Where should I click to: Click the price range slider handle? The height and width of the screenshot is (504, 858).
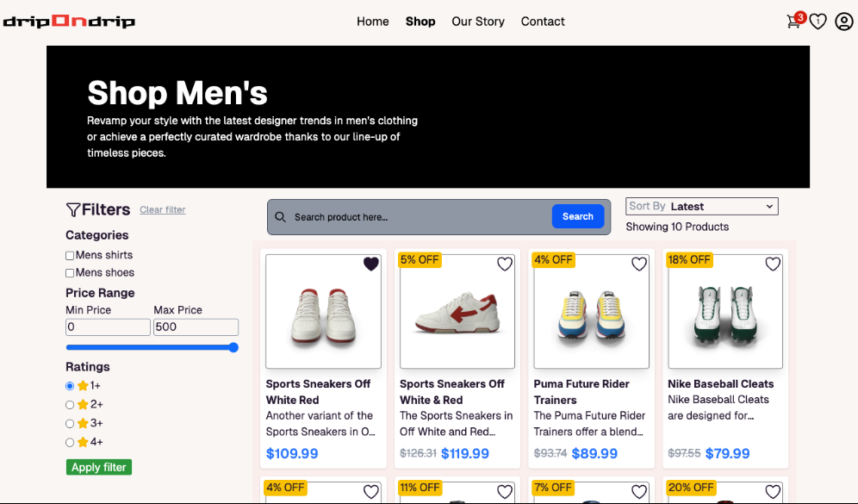point(233,347)
